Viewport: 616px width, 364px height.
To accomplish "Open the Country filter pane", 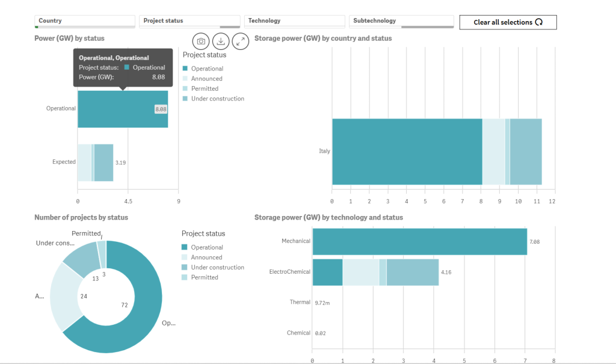I will (85, 21).
